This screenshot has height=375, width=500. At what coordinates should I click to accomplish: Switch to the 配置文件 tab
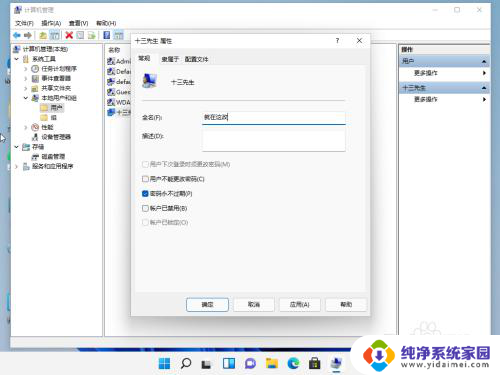[x=197, y=59]
